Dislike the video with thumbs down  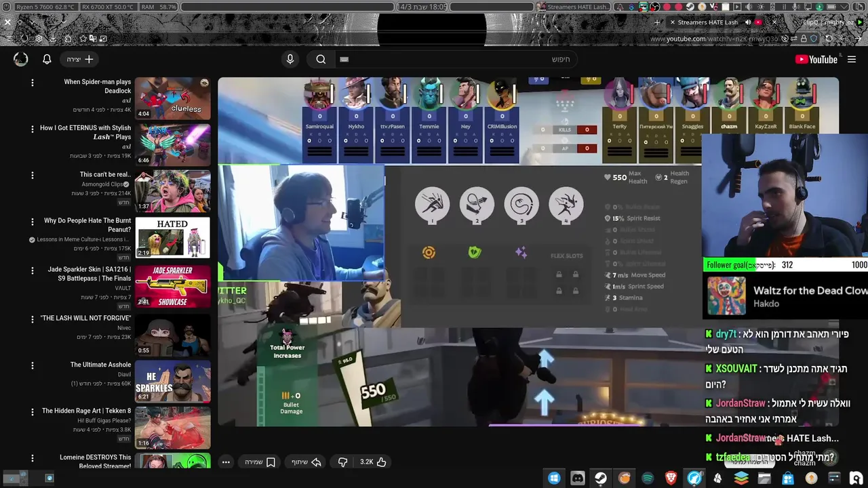[342, 462]
